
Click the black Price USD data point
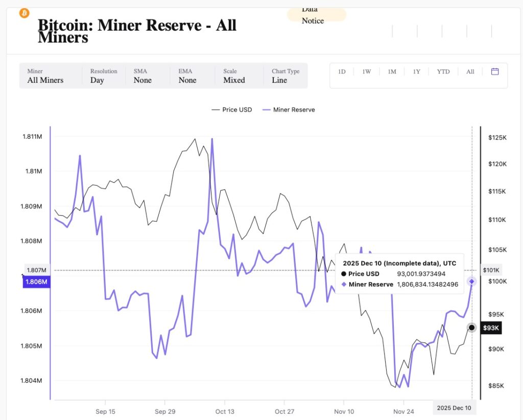point(471,328)
